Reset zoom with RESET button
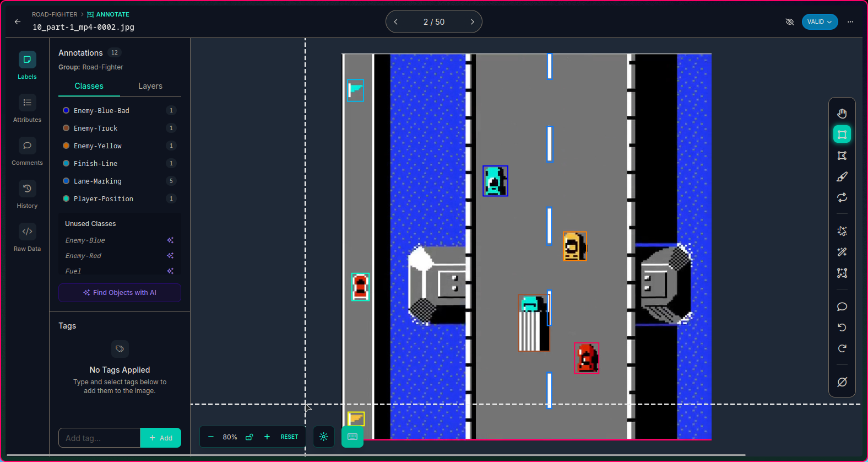This screenshot has height=462, width=868. 289,437
